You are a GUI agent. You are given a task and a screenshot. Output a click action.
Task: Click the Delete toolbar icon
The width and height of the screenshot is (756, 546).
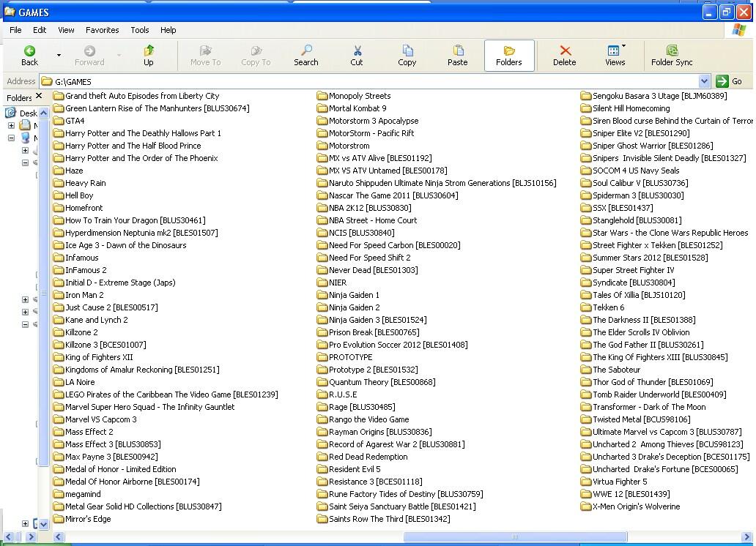click(x=565, y=56)
